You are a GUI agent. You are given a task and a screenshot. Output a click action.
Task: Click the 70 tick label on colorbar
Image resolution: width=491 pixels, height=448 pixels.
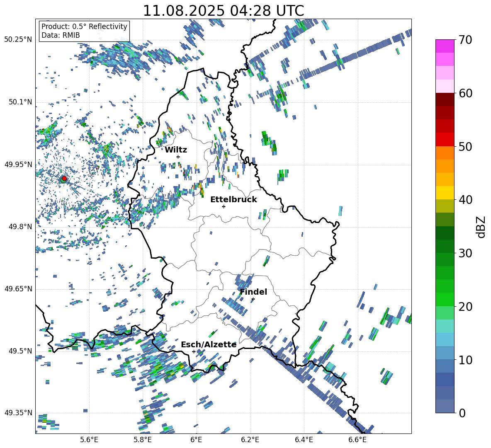click(x=466, y=40)
